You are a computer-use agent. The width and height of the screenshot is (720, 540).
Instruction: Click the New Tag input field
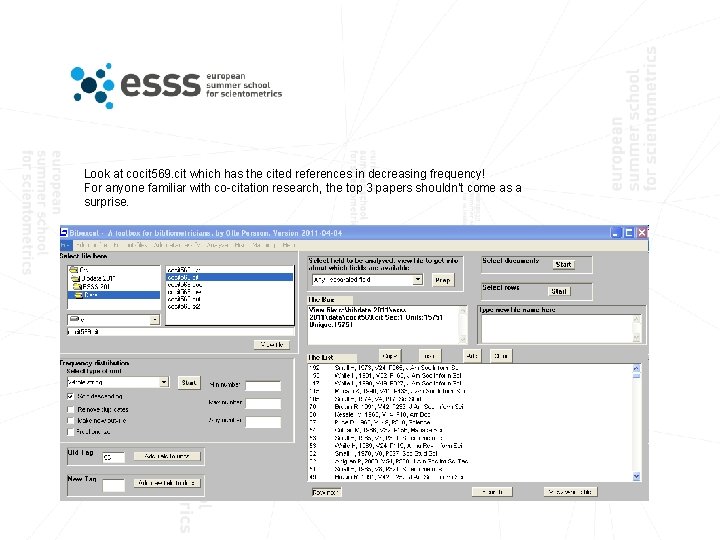(x=113, y=485)
